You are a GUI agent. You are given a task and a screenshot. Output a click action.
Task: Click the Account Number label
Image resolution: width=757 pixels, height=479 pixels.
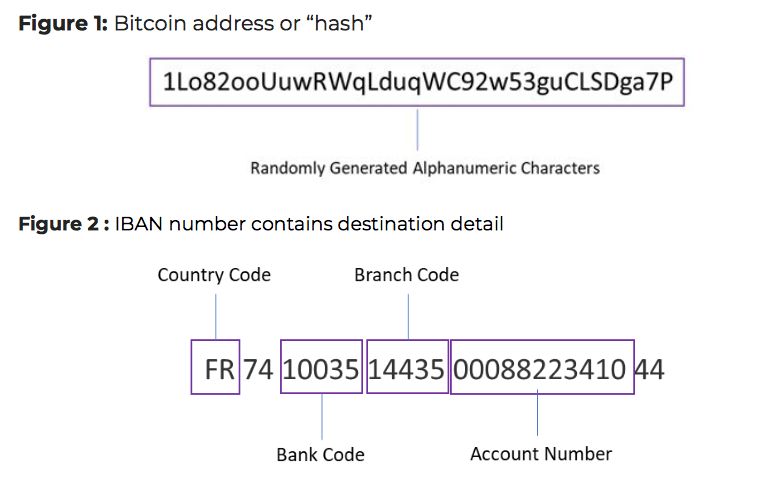coord(541,454)
